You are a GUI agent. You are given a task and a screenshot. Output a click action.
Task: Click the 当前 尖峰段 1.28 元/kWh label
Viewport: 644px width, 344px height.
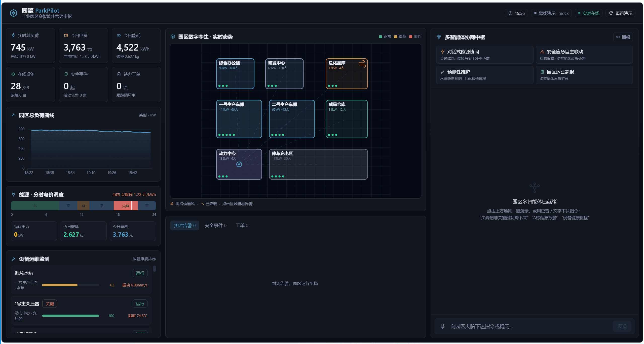coord(134,195)
